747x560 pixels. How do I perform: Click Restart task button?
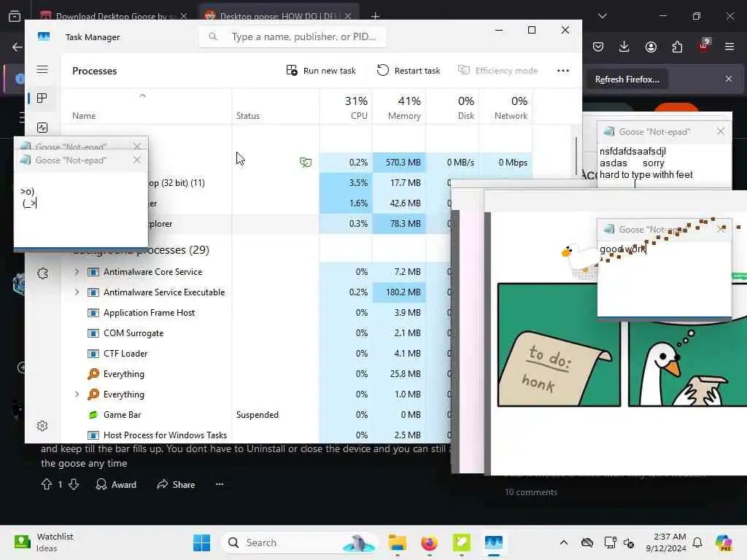[409, 71]
